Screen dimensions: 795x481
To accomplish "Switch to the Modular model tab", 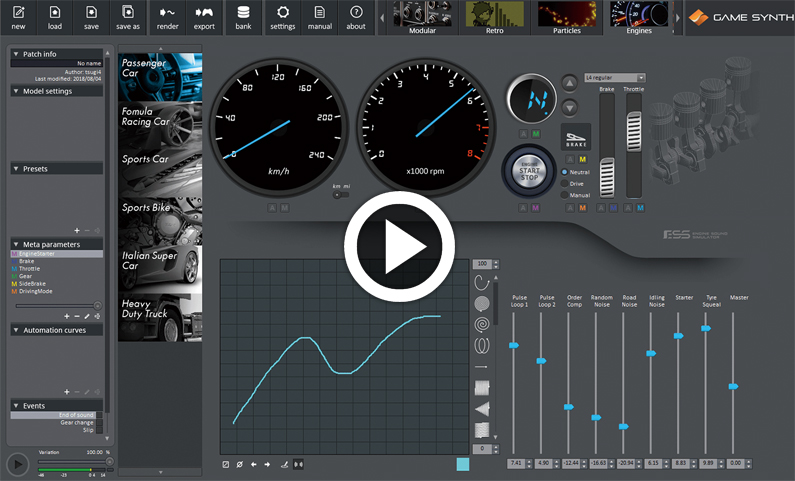I will (x=422, y=18).
